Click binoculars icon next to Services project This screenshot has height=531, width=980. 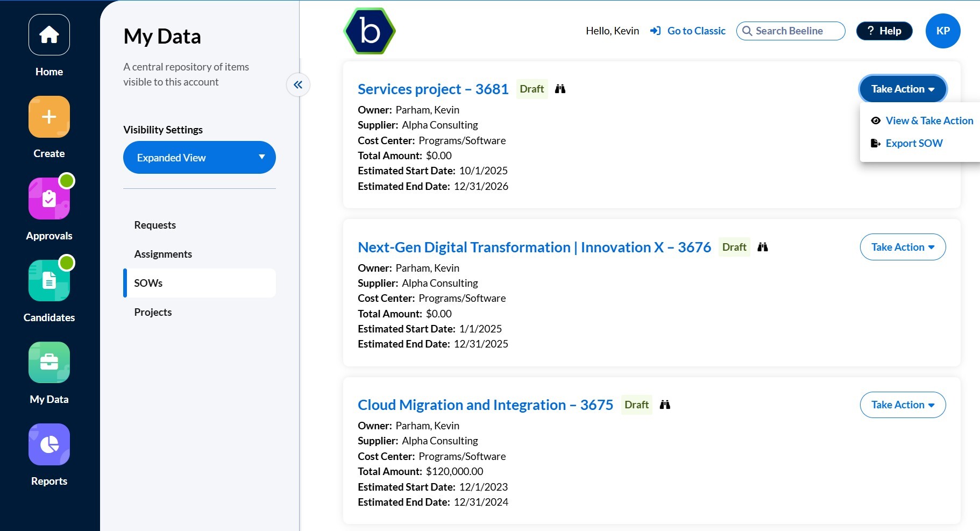(560, 89)
